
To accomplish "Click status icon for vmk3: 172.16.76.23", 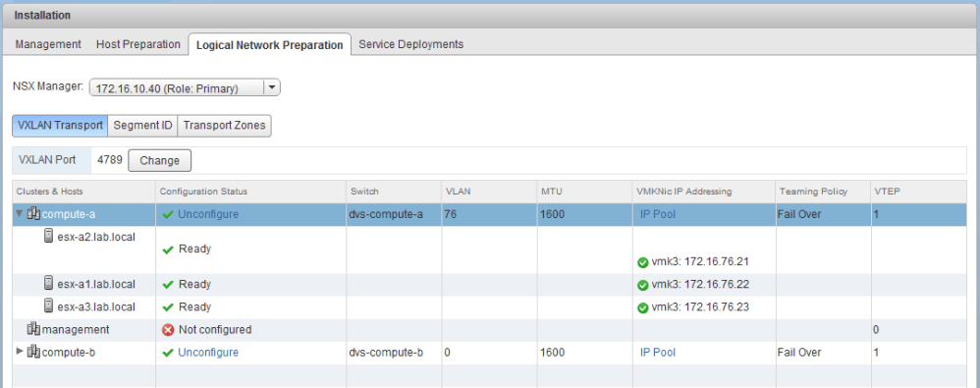I will point(642,307).
